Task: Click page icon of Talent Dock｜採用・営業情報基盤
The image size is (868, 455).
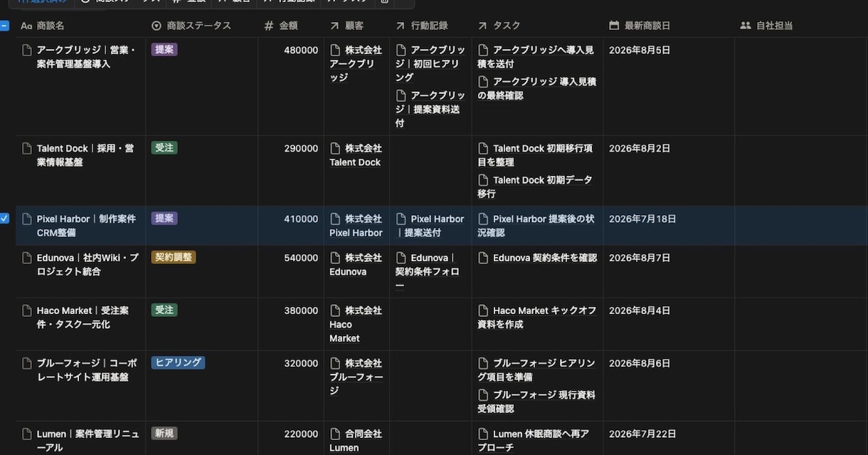Action: click(x=27, y=148)
